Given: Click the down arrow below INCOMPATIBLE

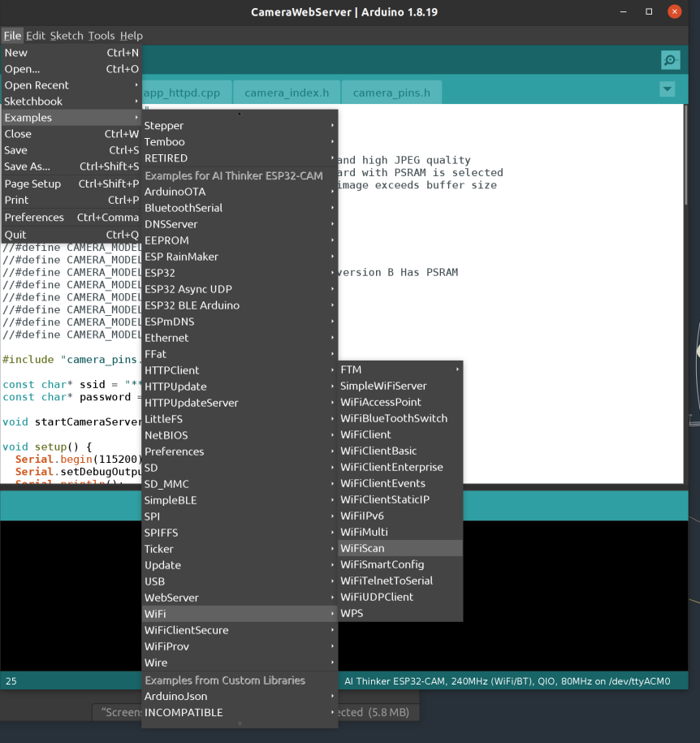Looking at the screenshot, I should coord(240,724).
